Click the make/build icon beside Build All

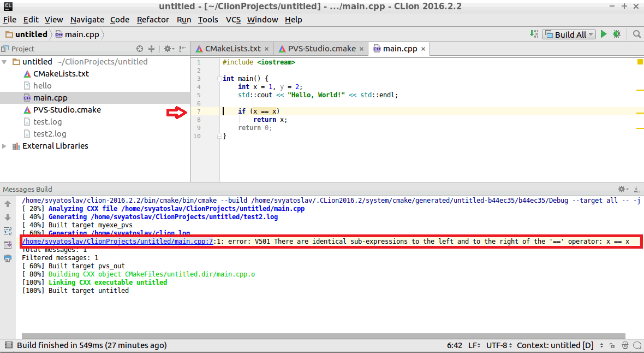coord(534,34)
